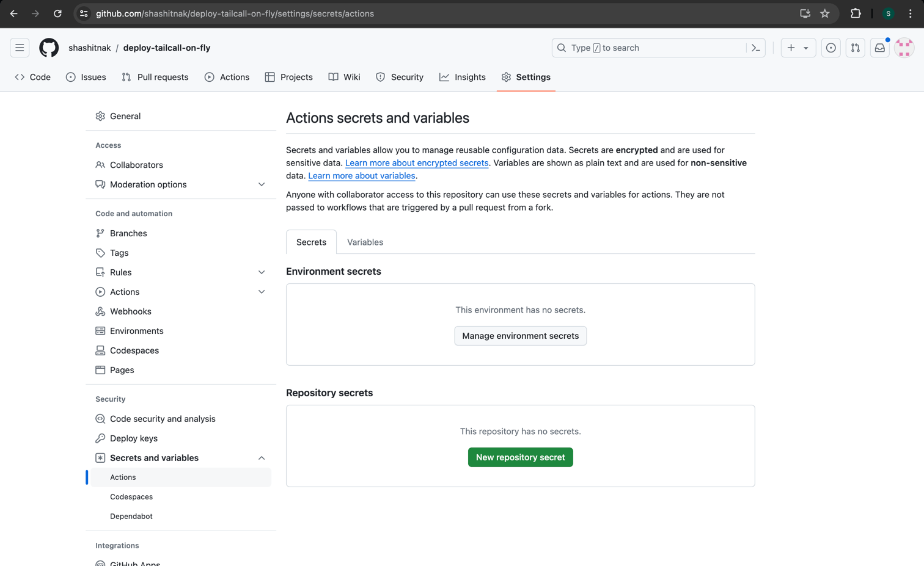Bookmark this page with the star icon
Viewport: 924px width, 566px height.
824,13
